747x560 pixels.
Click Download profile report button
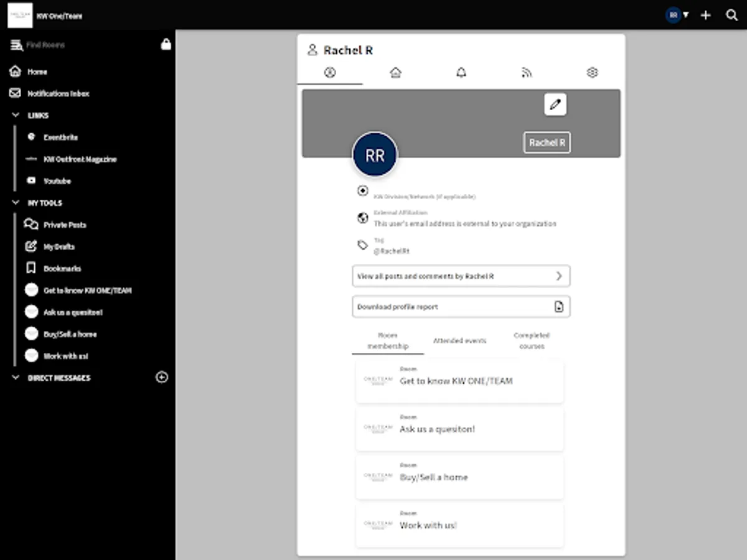(461, 307)
